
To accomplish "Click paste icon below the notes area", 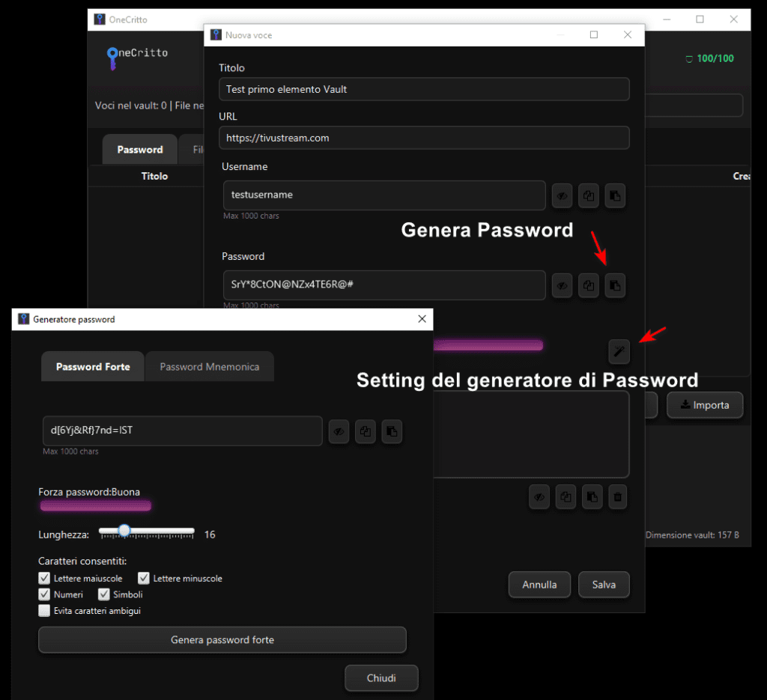I will point(592,497).
